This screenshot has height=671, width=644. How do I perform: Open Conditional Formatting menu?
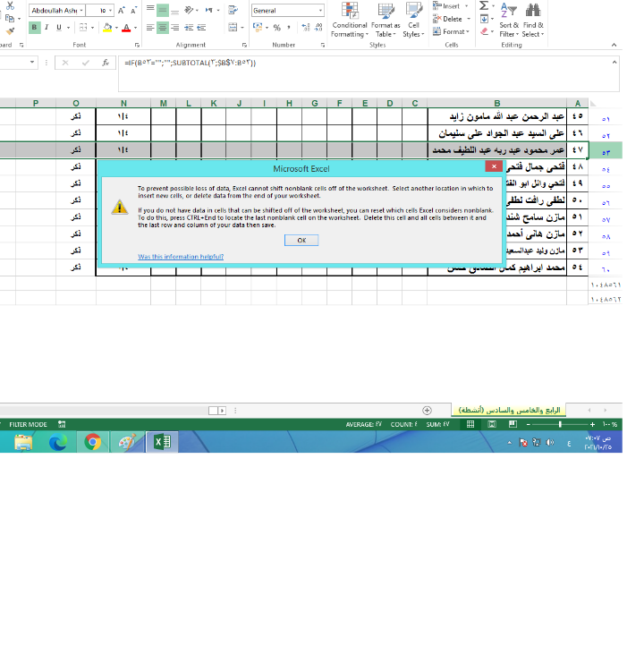coord(349,20)
